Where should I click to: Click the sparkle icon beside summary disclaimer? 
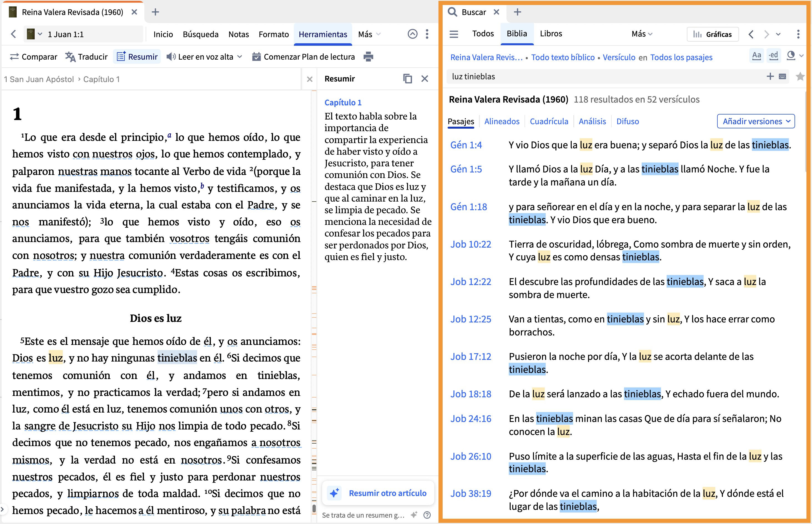tap(414, 515)
